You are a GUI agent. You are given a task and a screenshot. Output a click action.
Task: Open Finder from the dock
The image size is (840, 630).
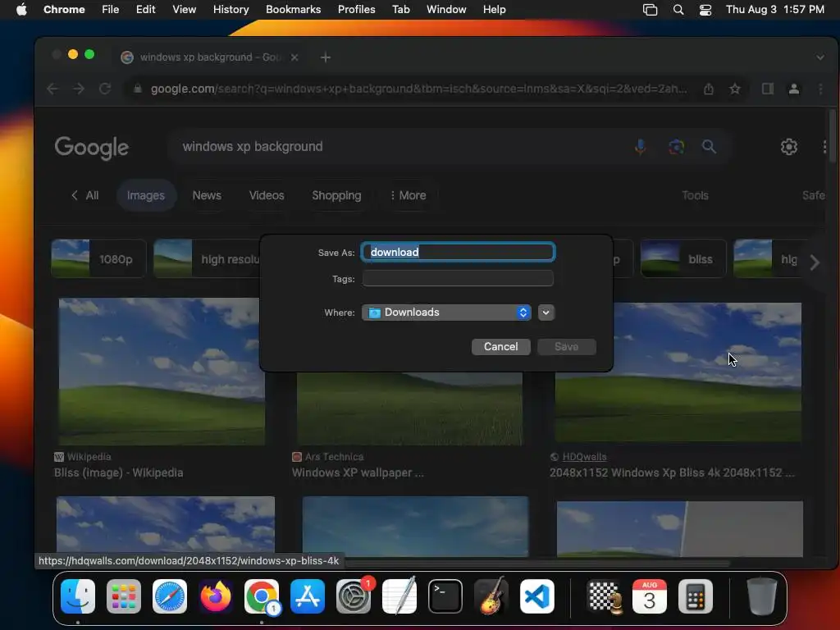pyautogui.click(x=78, y=596)
